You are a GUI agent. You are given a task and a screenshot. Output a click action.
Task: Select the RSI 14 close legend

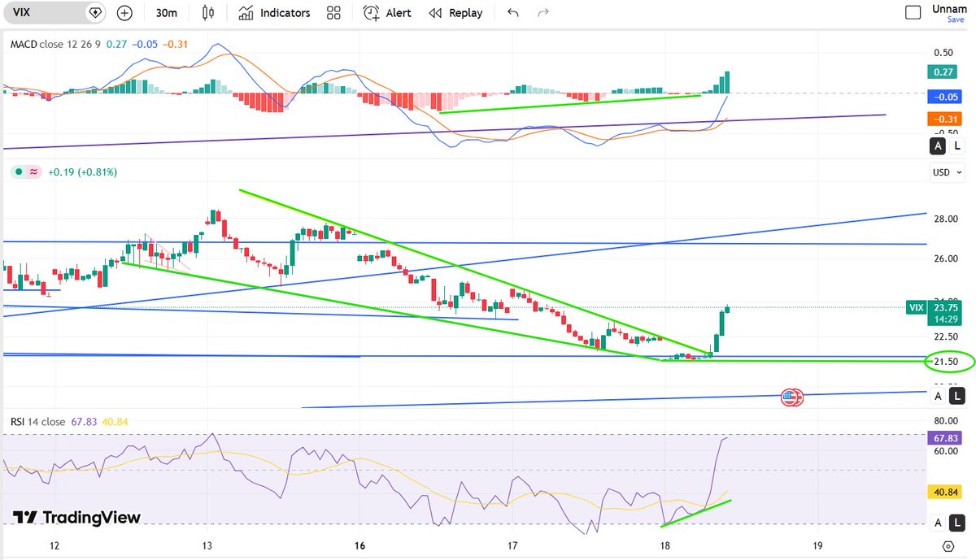coord(37,422)
